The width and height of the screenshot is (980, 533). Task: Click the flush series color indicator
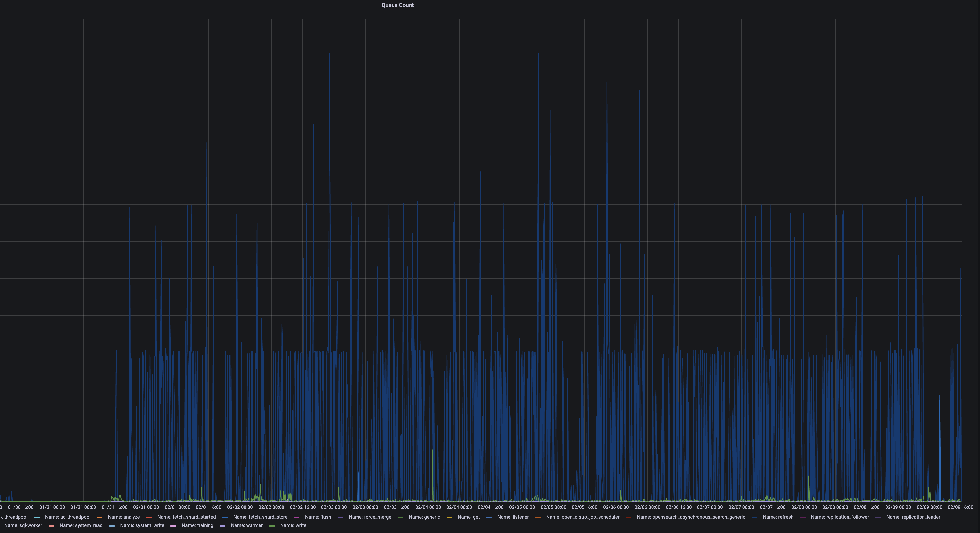[296, 517]
